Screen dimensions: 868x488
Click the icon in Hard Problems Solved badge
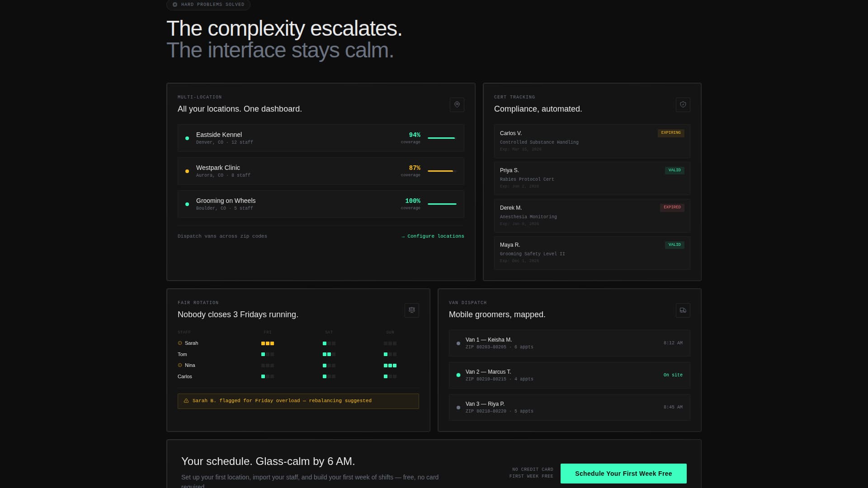tap(175, 5)
